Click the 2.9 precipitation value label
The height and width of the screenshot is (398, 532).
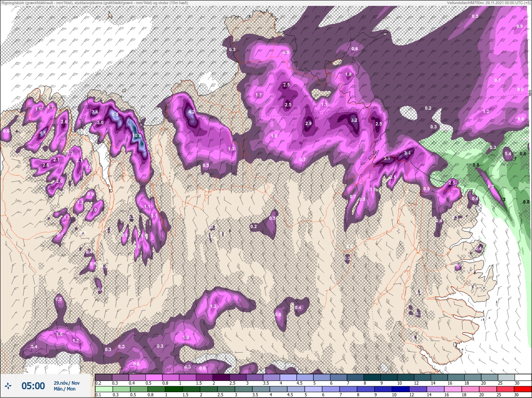(x=308, y=123)
